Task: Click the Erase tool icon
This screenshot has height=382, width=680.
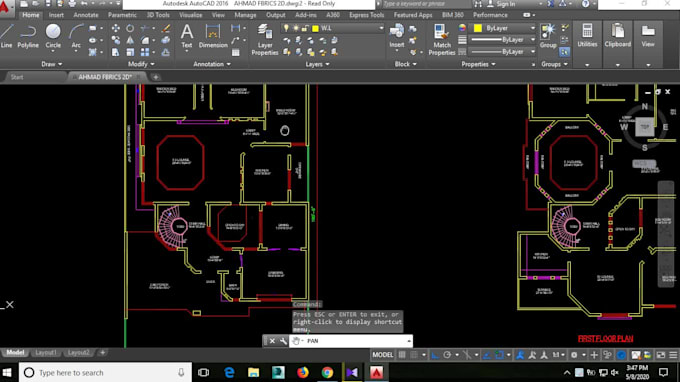Action: click(166, 28)
